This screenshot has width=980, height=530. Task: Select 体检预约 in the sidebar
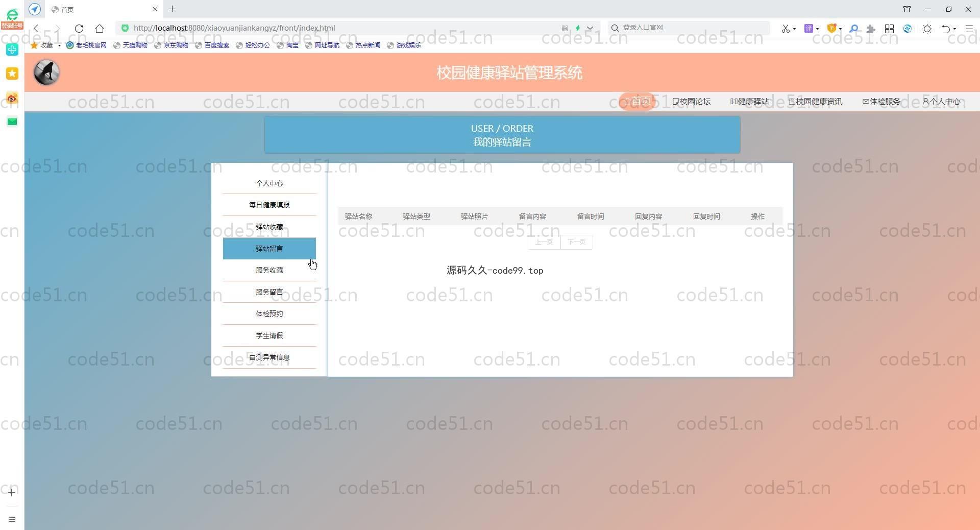(x=269, y=314)
